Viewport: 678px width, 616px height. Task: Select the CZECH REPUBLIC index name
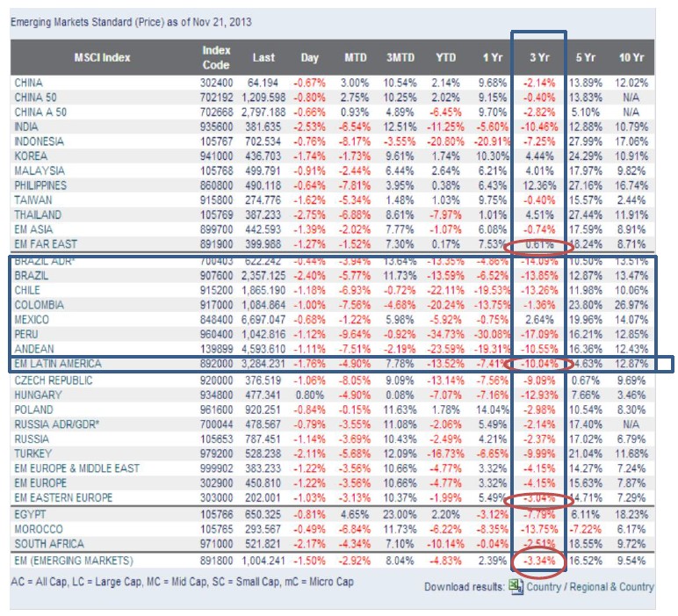54,380
